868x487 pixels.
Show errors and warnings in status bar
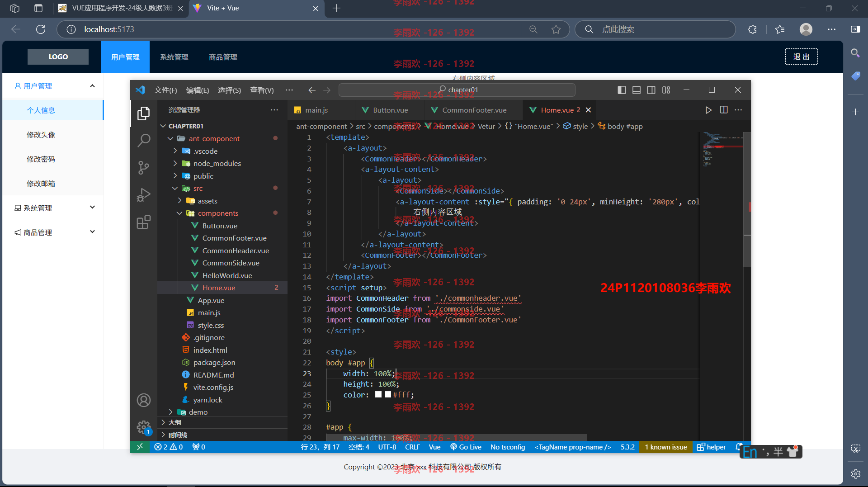pyautogui.click(x=168, y=447)
